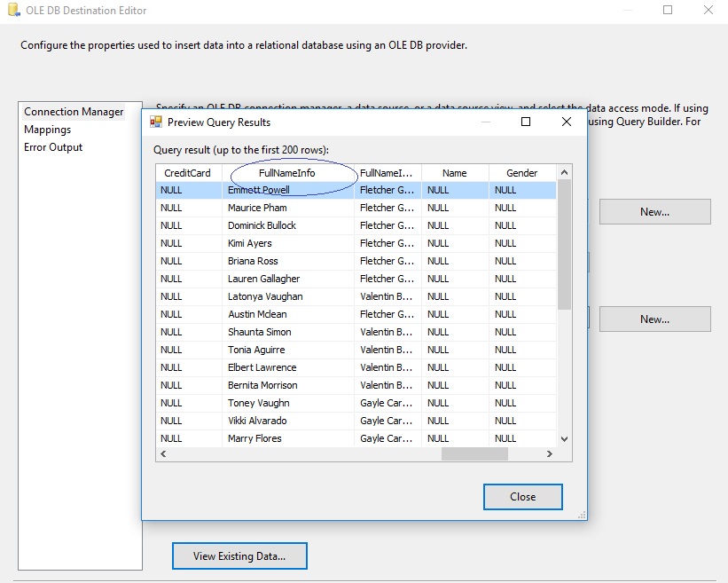Click the horizontal scrollbar thumb
The height and width of the screenshot is (583, 728).
point(474,453)
